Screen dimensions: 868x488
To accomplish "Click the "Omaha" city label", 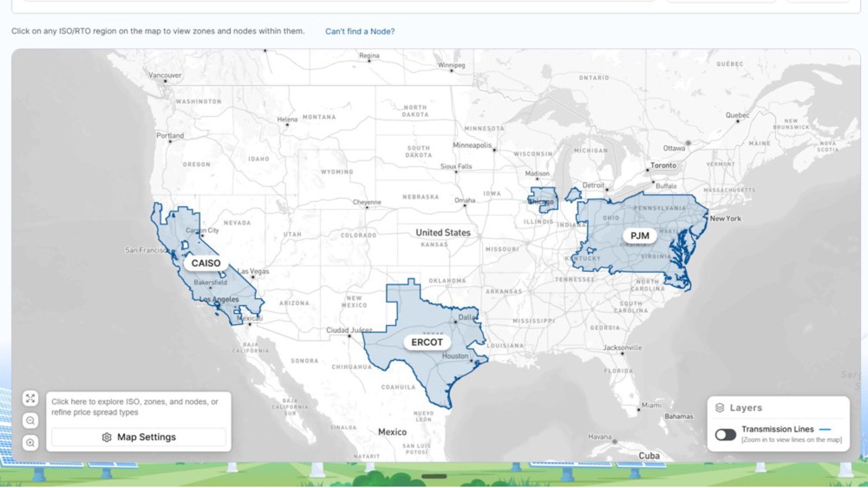I will tap(464, 200).
